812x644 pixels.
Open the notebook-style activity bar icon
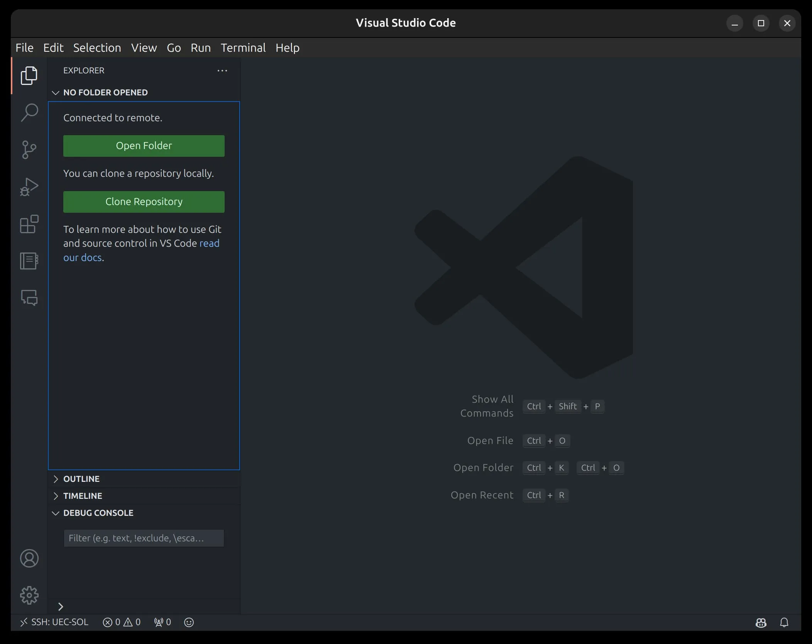tap(29, 261)
